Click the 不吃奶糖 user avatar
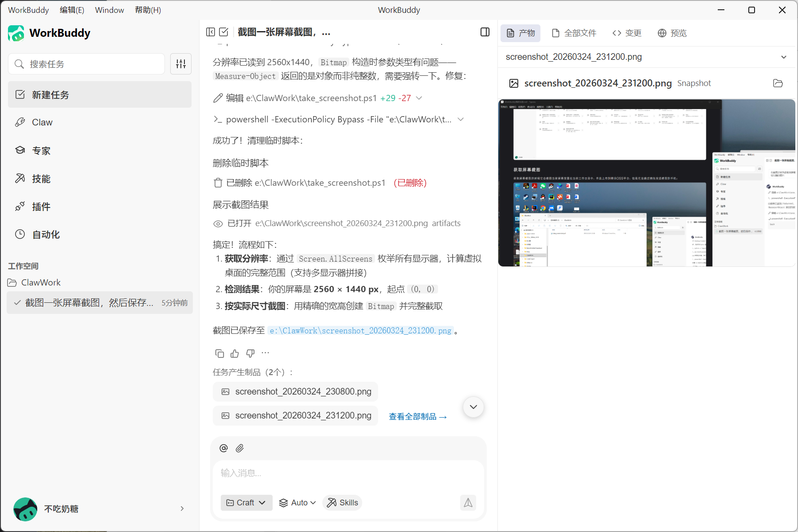Image resolution: width=798 pixels, height=532 pixels. tap(25, 509)
